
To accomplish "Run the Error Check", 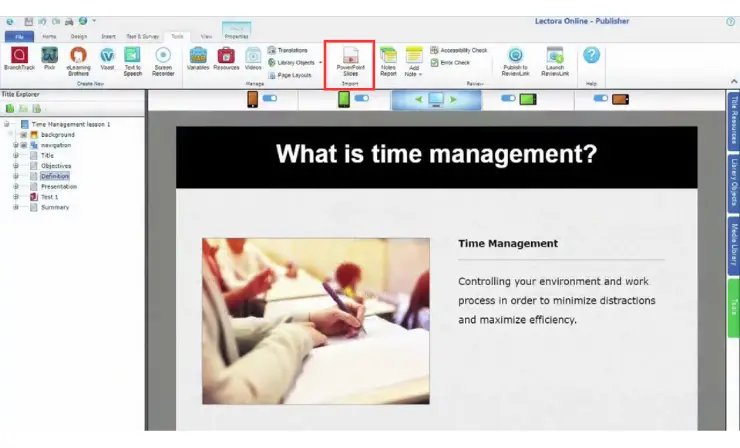I will click(450, 62).
